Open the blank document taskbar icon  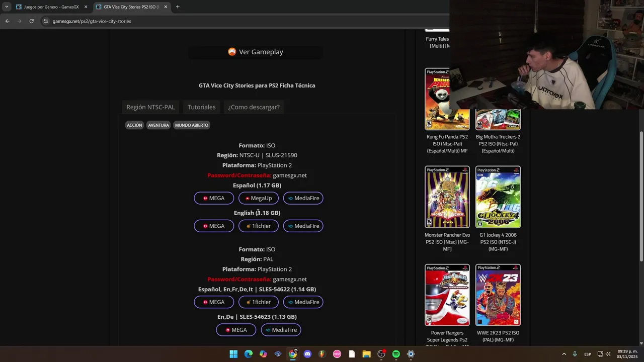[352, 354]
